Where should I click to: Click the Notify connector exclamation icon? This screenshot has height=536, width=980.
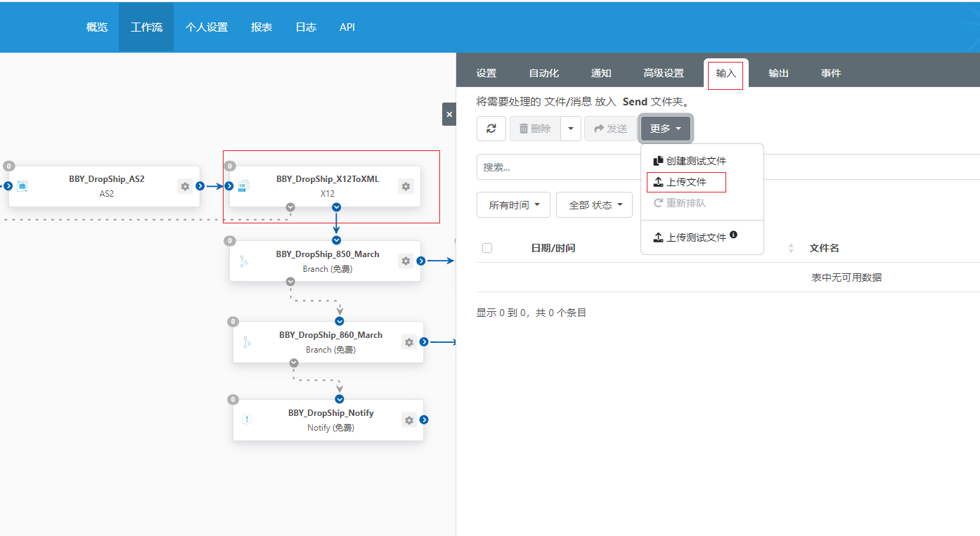[247, 419]
